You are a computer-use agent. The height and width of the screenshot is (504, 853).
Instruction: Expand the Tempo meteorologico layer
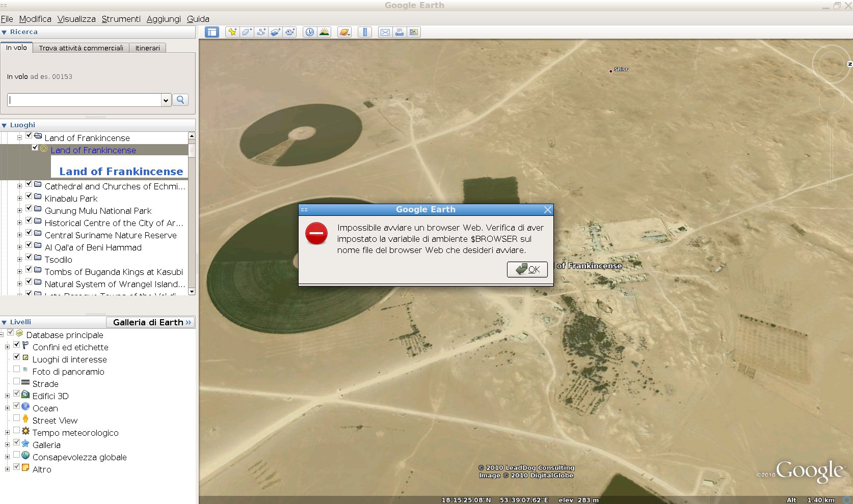click(x=7, y=433)
